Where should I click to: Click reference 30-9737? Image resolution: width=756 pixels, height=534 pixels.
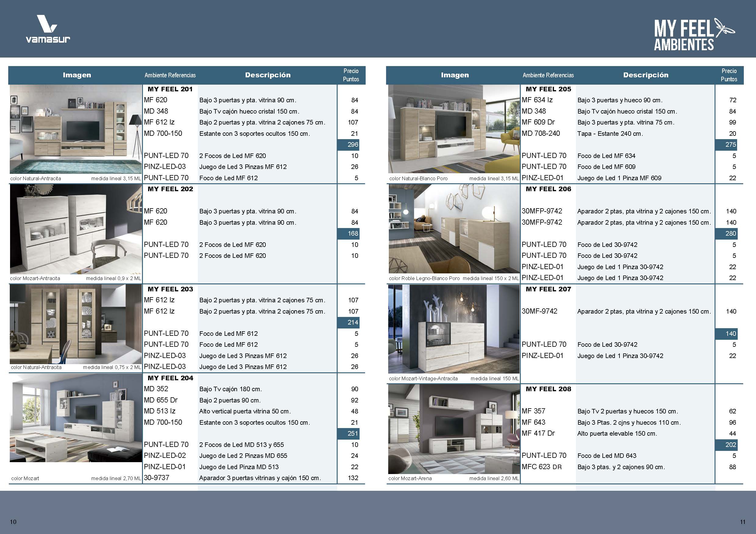click(x=156, y=478)
